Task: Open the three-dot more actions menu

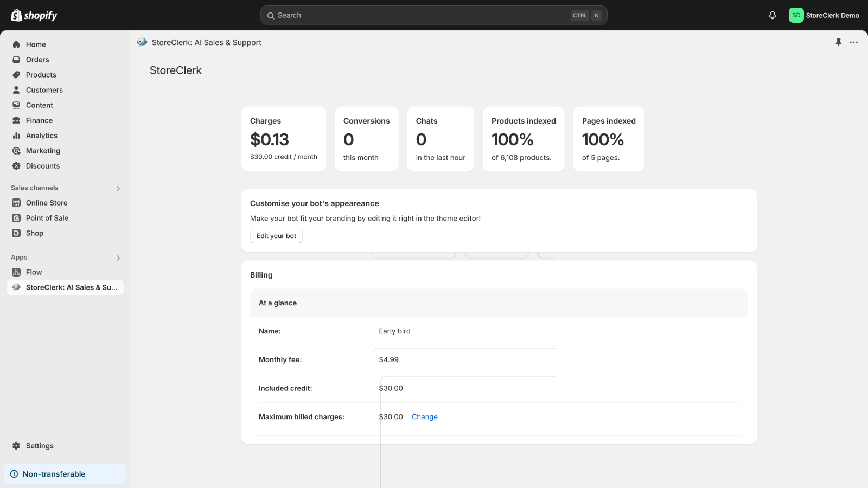Action: [x=854, y=42]
